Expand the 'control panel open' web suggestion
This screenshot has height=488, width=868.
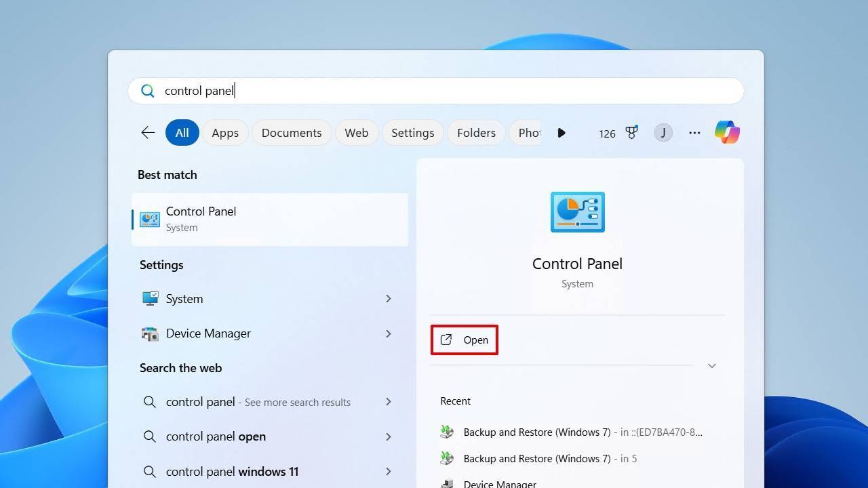(x=389, y=436)
